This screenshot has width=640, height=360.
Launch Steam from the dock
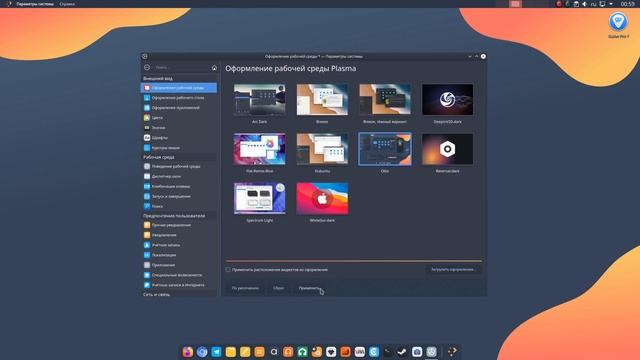[x=402, y=352]
